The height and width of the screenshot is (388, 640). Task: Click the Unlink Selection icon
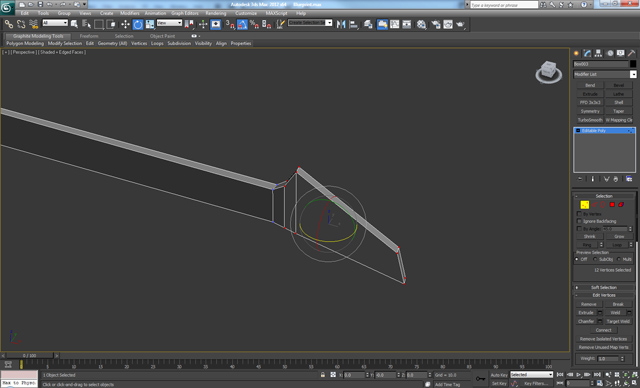pos(21,24)
